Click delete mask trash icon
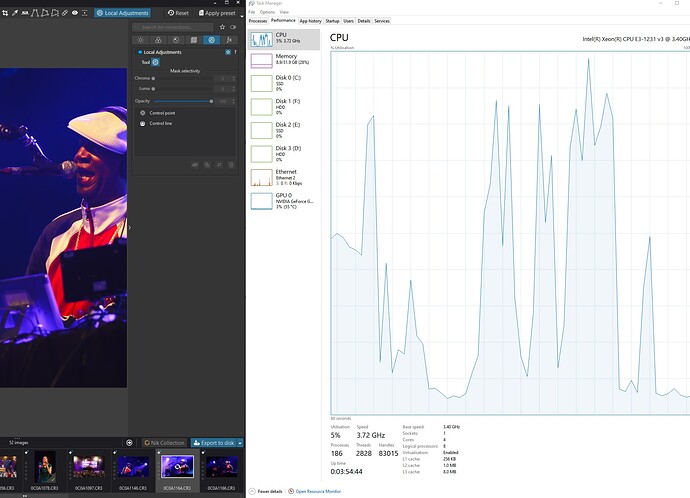Viewport: 690px width, 498px height. click(231, 165)
